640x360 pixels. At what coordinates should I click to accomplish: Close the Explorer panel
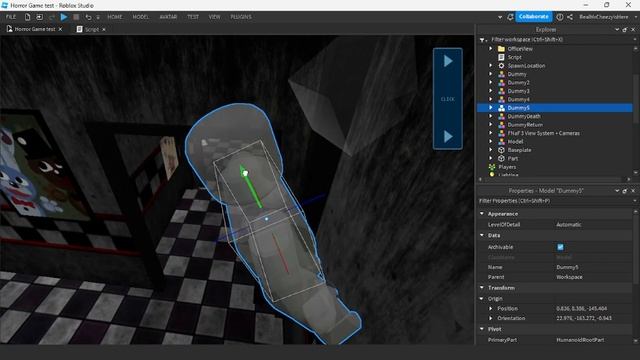[x=633, y=30]
